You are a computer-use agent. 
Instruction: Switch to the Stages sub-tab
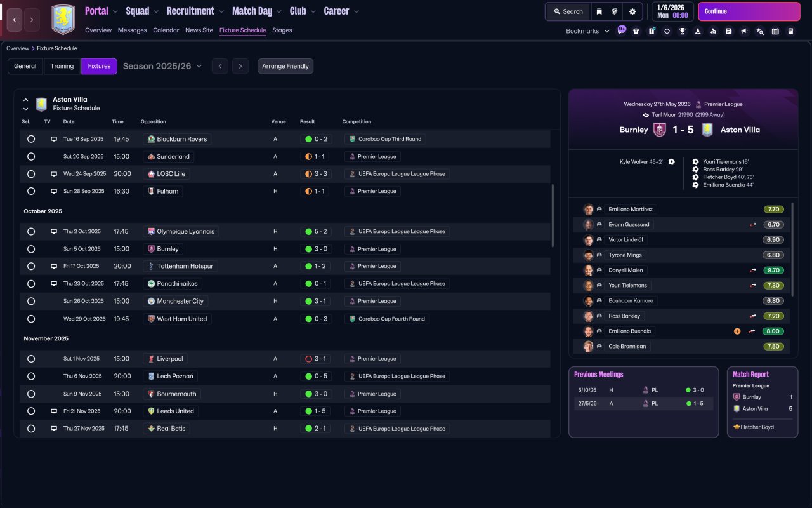(x=282, y=30)
